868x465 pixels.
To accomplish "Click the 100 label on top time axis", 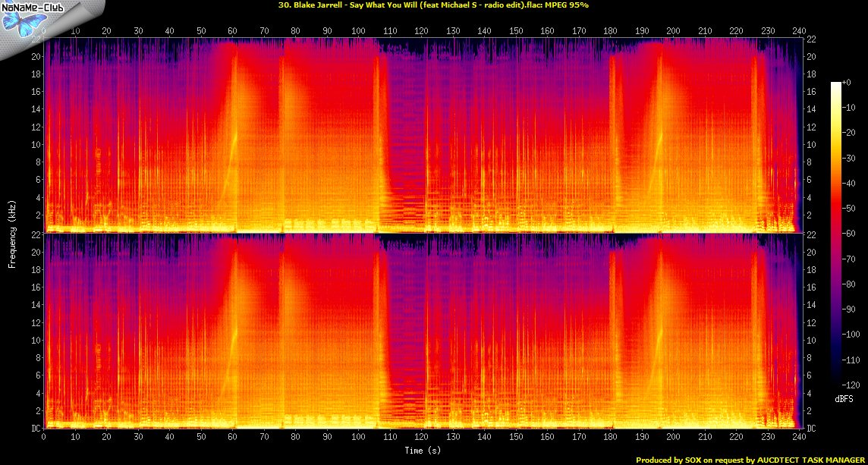I will 357,31.
